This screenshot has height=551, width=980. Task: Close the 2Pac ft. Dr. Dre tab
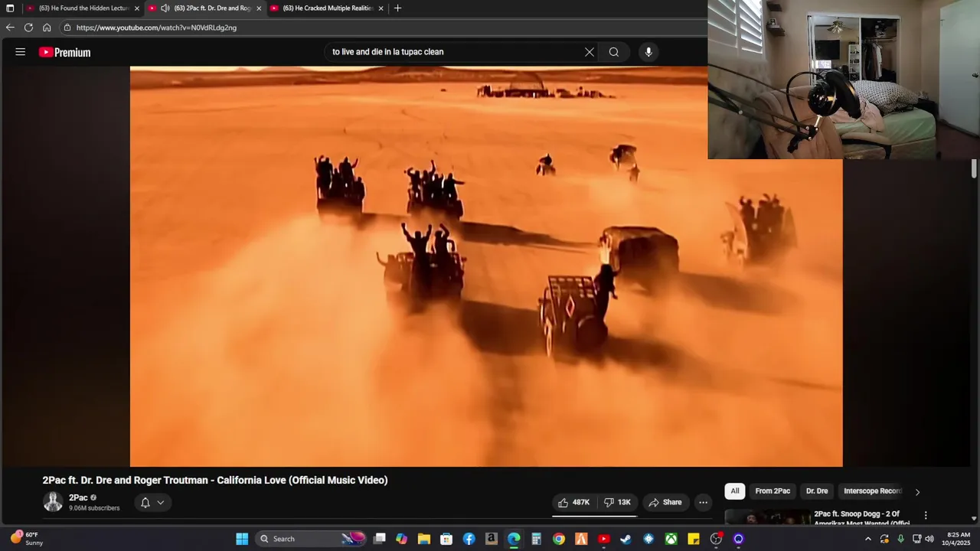tap(259, 8)
